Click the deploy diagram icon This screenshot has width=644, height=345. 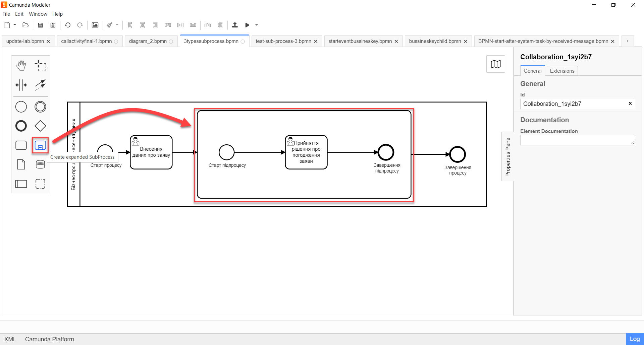coord(235,25)
